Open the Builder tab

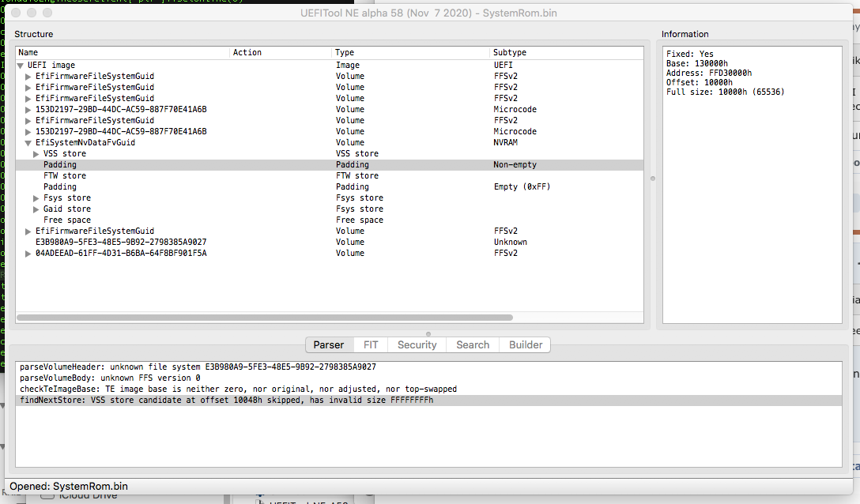[x=526, y=345]
